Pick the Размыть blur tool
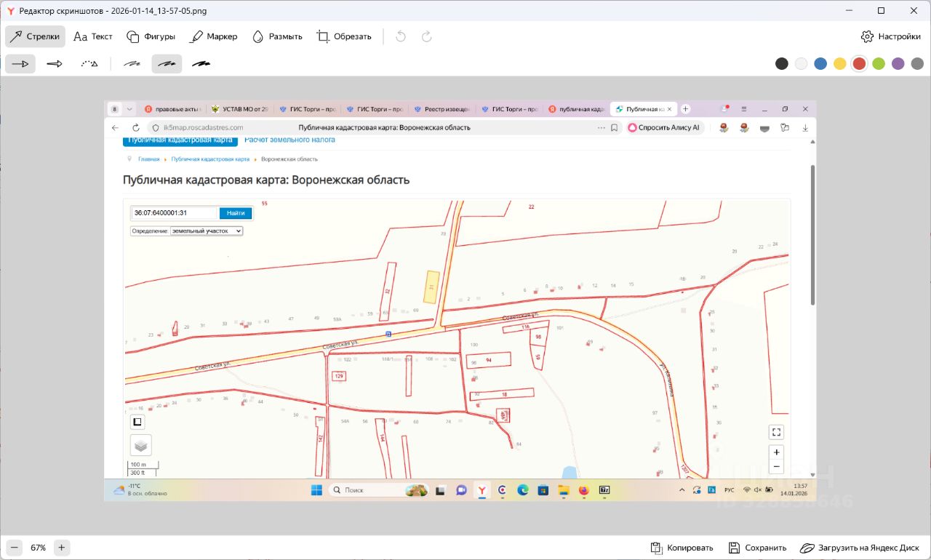931x560 pixels. (277, 36)
